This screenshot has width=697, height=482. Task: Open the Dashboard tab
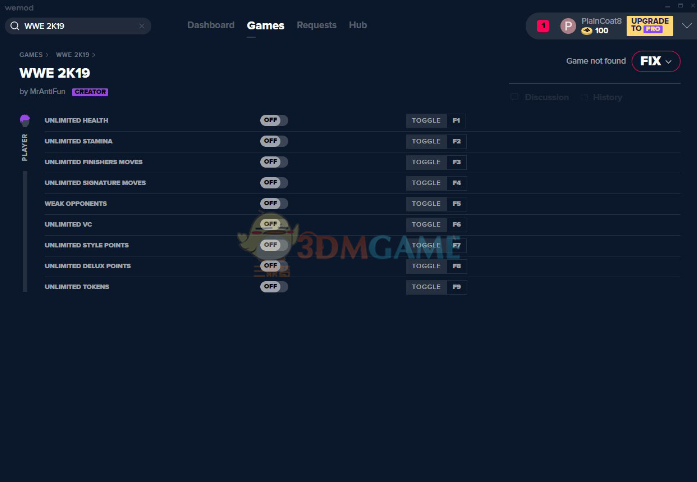[x=211, y=25]
